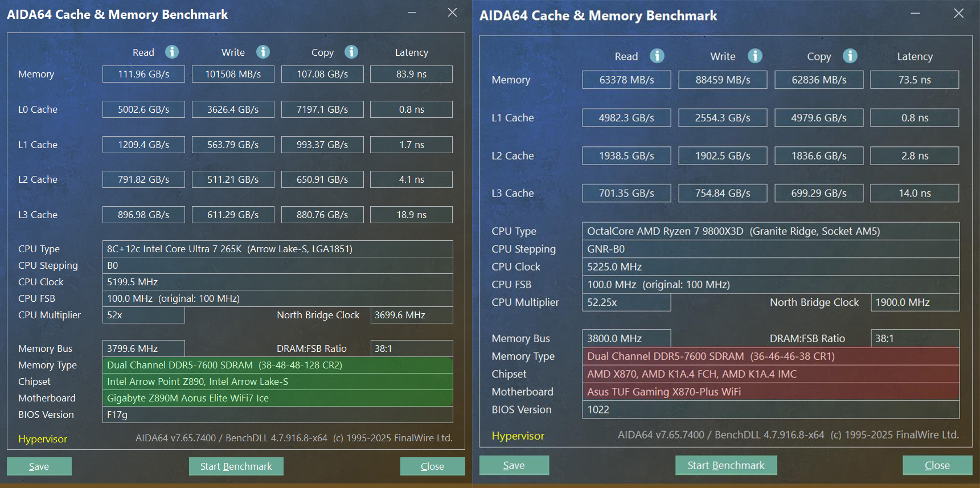980x488 pixels.
Task: Open the Copy info icon in the Ryzen window
Action: click(850, 56)
